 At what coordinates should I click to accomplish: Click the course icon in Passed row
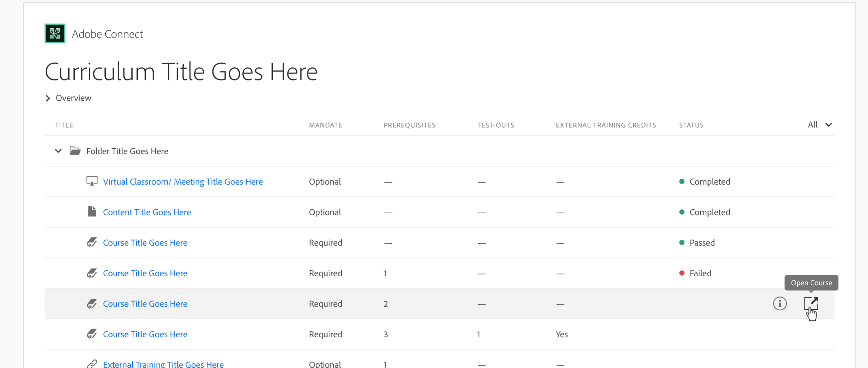(92, 242)
